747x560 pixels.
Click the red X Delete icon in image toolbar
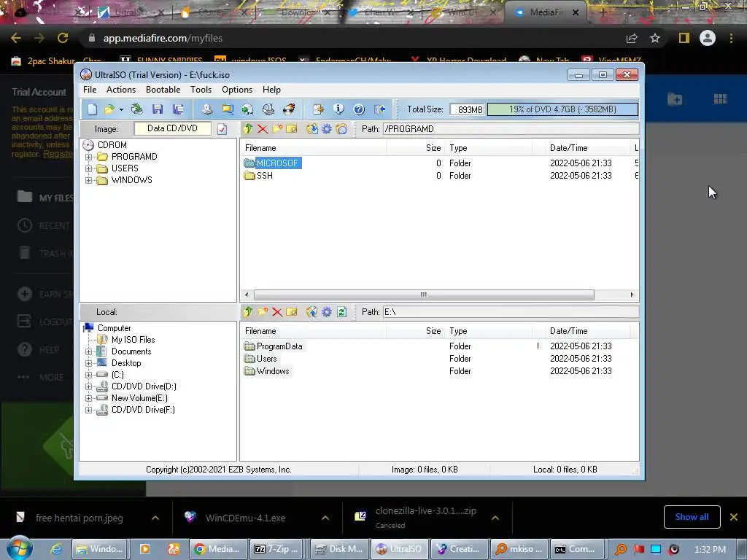click(x=263, y=129)
